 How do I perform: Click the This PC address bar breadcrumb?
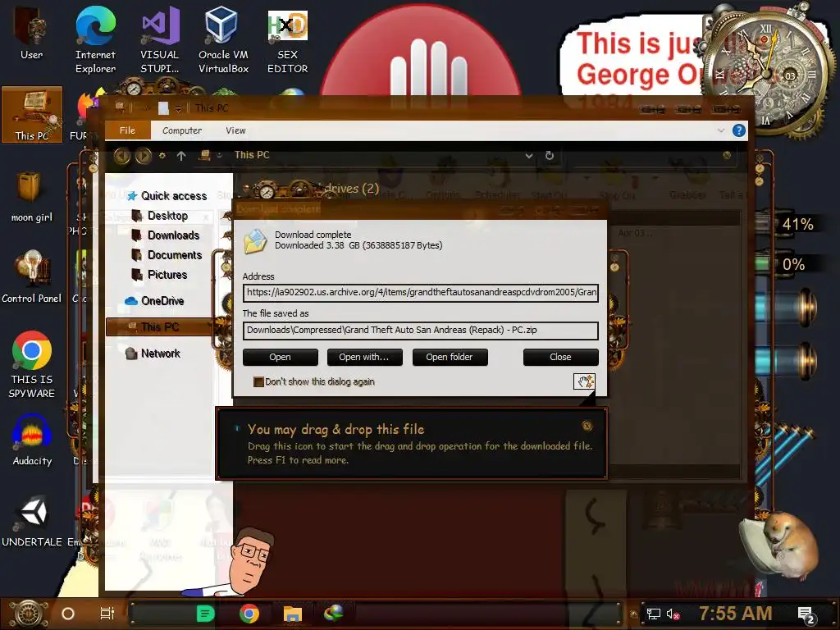(x=252, y=155)
